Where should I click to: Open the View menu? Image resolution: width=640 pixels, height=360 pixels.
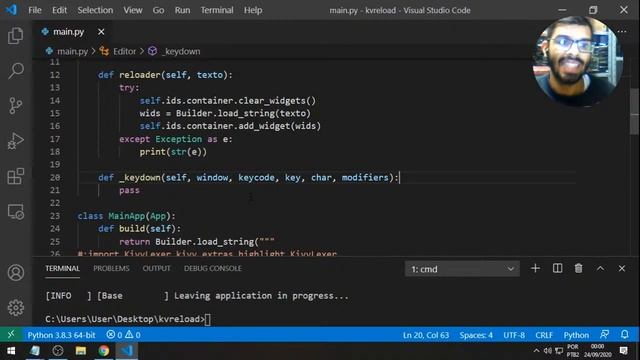point(133,10)
